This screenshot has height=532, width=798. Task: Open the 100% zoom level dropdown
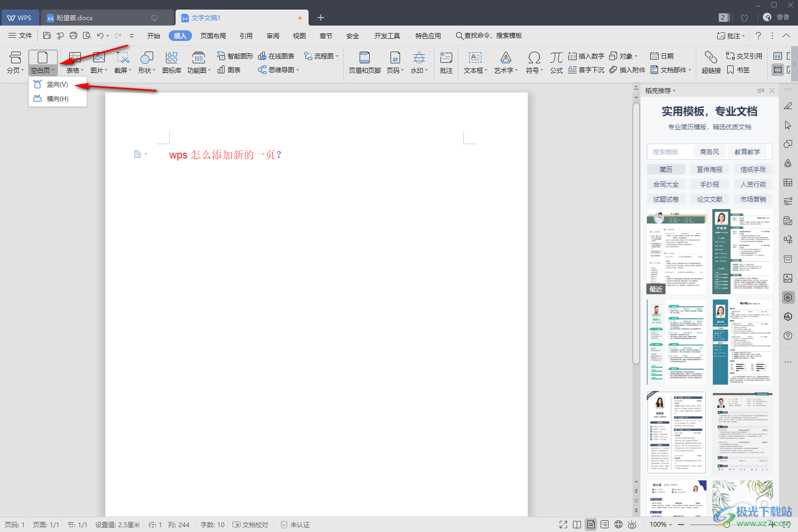(x=661, y=525)
